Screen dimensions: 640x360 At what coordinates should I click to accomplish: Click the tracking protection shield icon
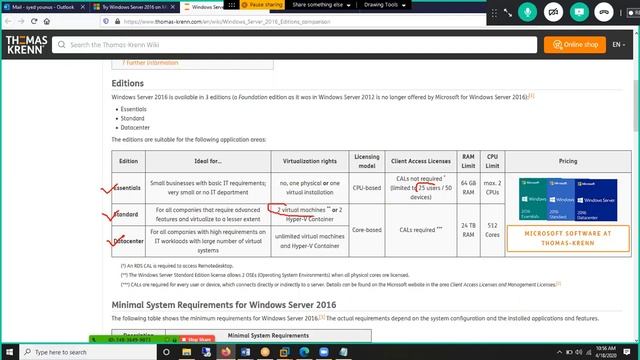pyautogui.click(x=106, y=21)
